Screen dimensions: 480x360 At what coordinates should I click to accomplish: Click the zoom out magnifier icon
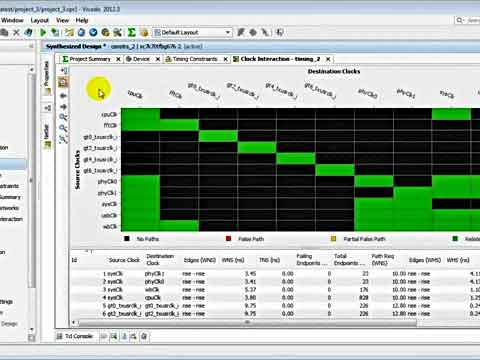(63, 128)
